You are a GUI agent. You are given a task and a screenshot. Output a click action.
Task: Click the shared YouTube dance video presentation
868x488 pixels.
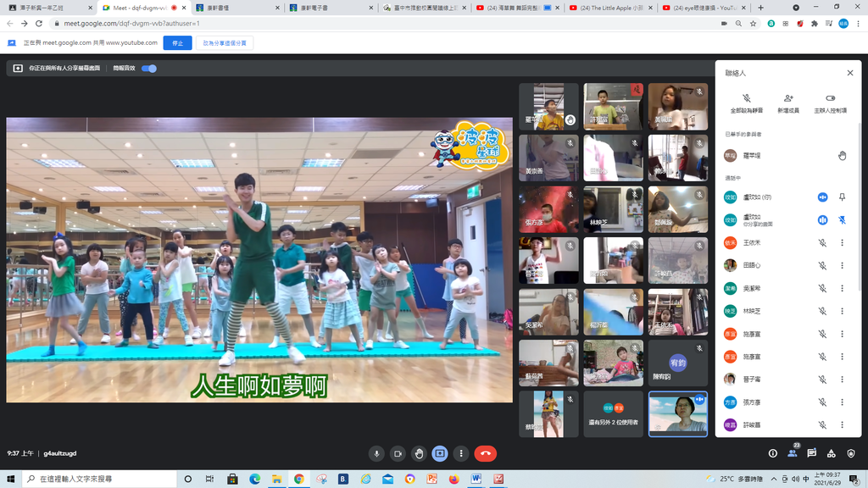(259, 260)
